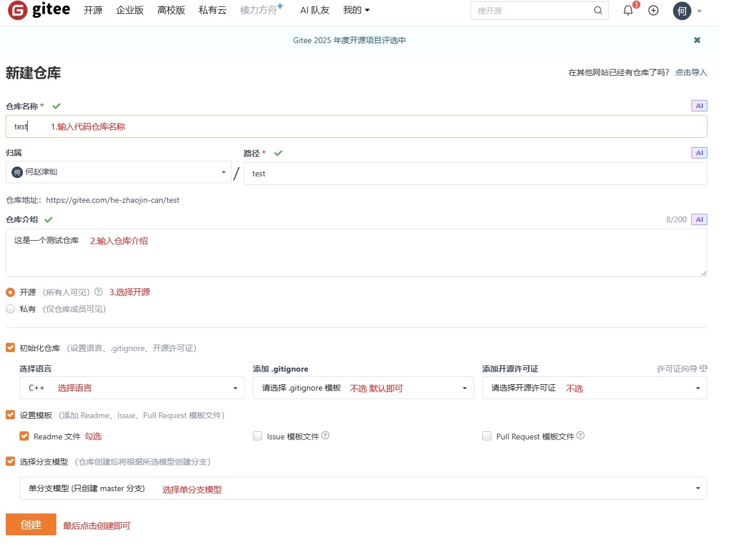Uncheck the Readme 文件 checkbox
The height and width of the screenshot is (560, 731).
pos(24,436)
